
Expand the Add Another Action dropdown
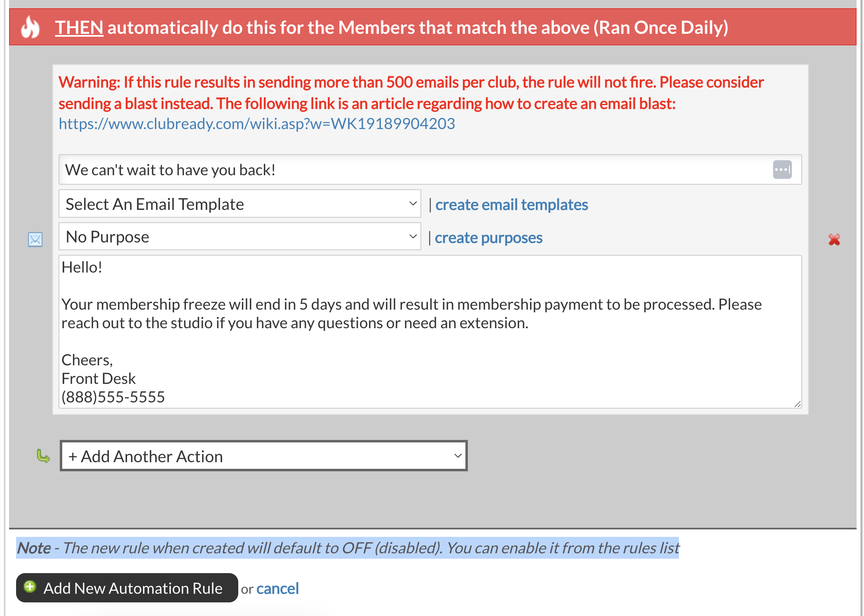point(264,456)
